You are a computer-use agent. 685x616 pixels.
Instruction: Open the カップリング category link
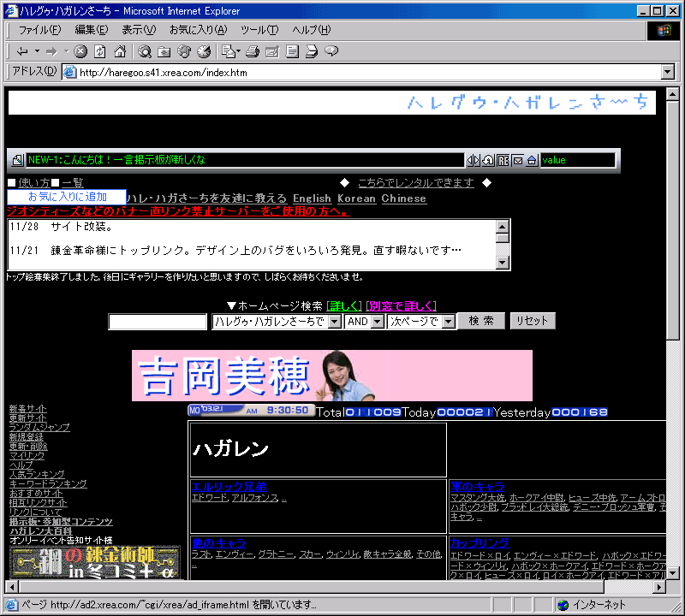point(479,543)
